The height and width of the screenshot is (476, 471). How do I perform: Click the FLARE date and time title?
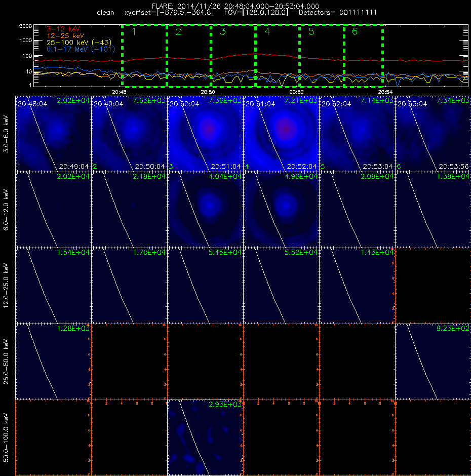point(235,6)
